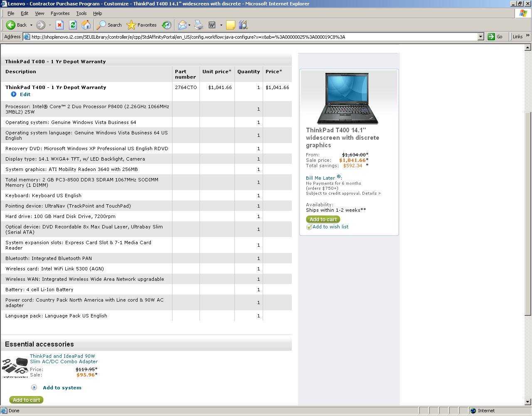
Task: Click the Edit with Word icon
Action: [x=212, y=25]
